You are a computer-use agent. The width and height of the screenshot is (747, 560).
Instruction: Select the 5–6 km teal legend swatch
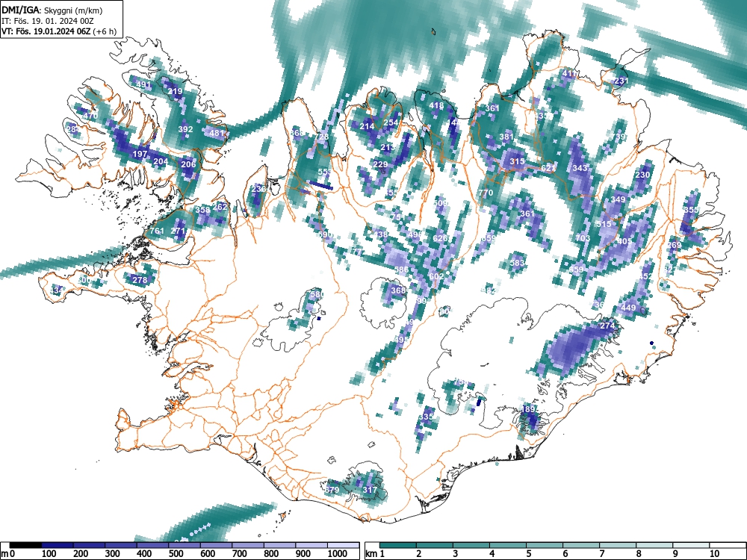[x=545, y=545]
